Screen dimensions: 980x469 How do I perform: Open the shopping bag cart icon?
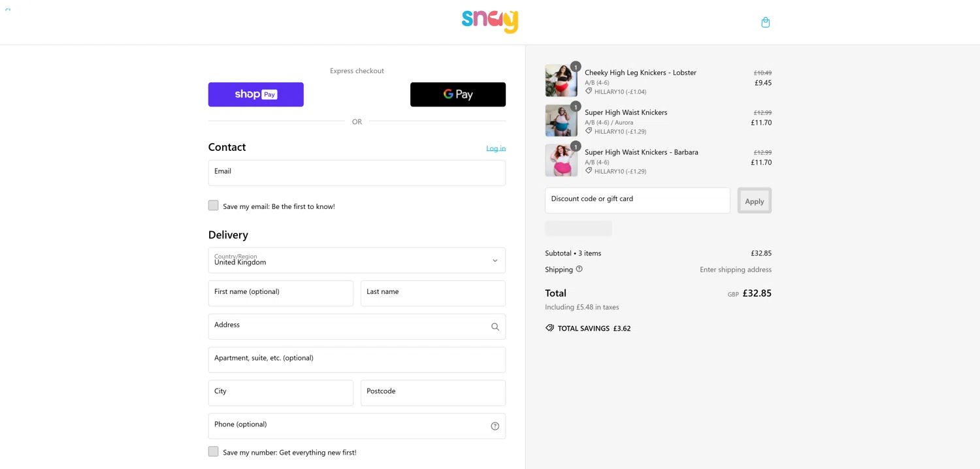tap(765, 22)
